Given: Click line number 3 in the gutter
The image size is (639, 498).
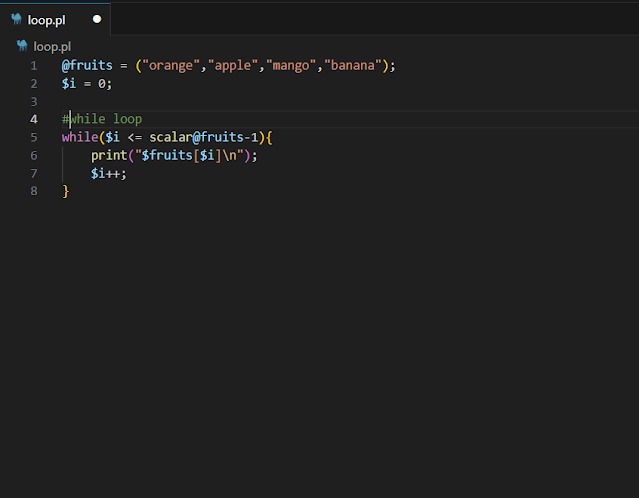Looking at the screenshot, I should [34, 101].
